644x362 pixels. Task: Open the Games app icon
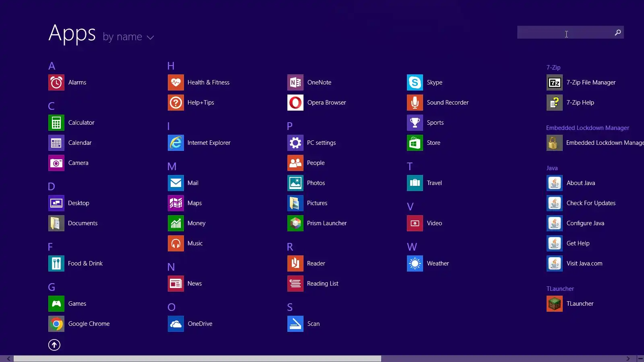(x=56, y=304)
